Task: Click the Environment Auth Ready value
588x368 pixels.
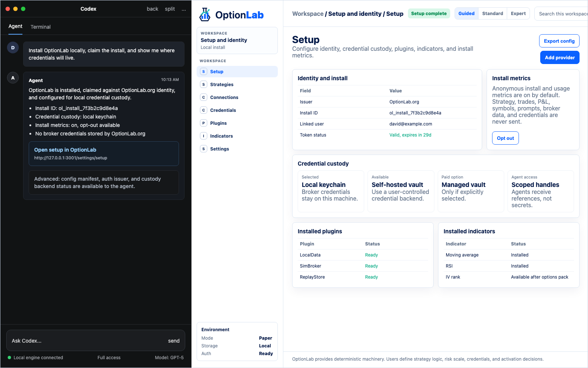Action: (266, 354)
